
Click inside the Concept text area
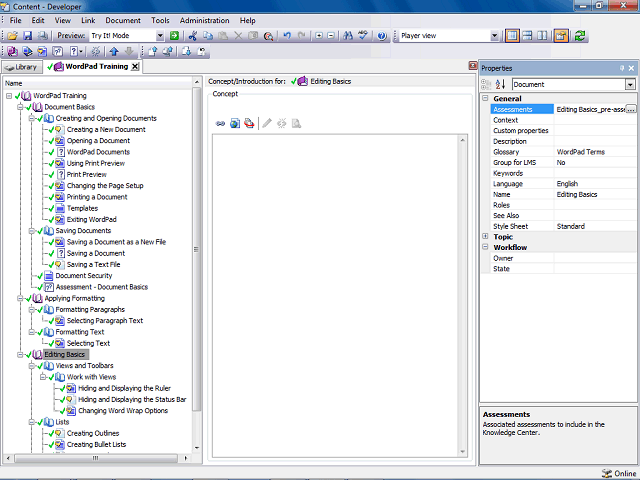tap(336, 296)
